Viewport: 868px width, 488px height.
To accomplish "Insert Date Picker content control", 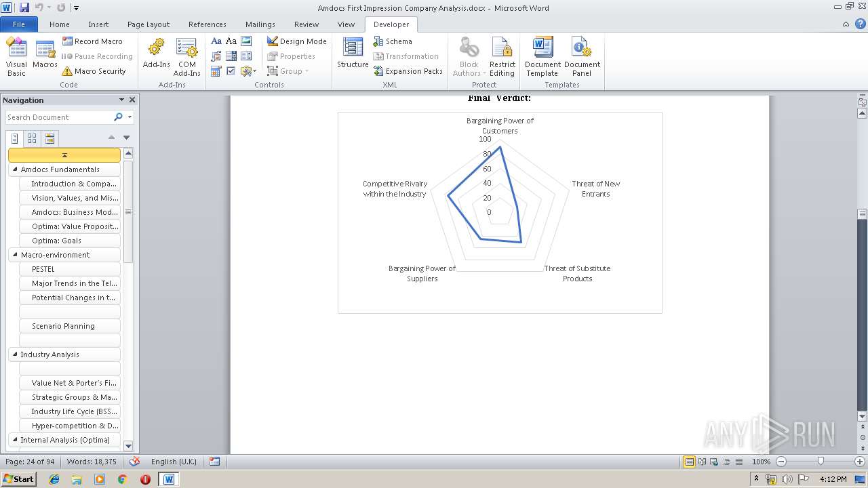I will [216, 71].
